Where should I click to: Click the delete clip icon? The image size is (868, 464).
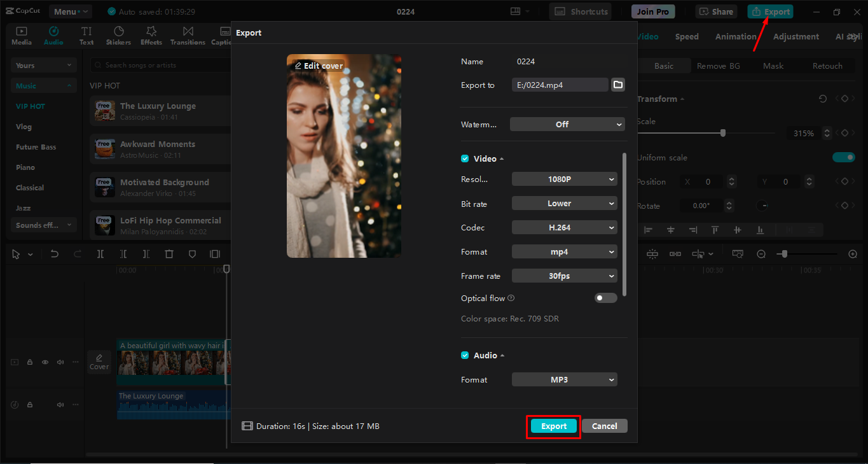coord(169,253)
